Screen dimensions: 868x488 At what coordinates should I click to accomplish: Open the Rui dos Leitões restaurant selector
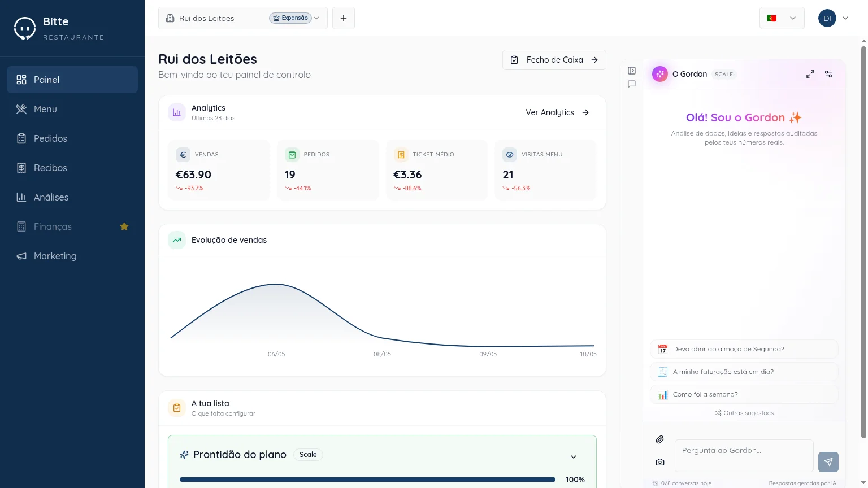pos(243,18)
